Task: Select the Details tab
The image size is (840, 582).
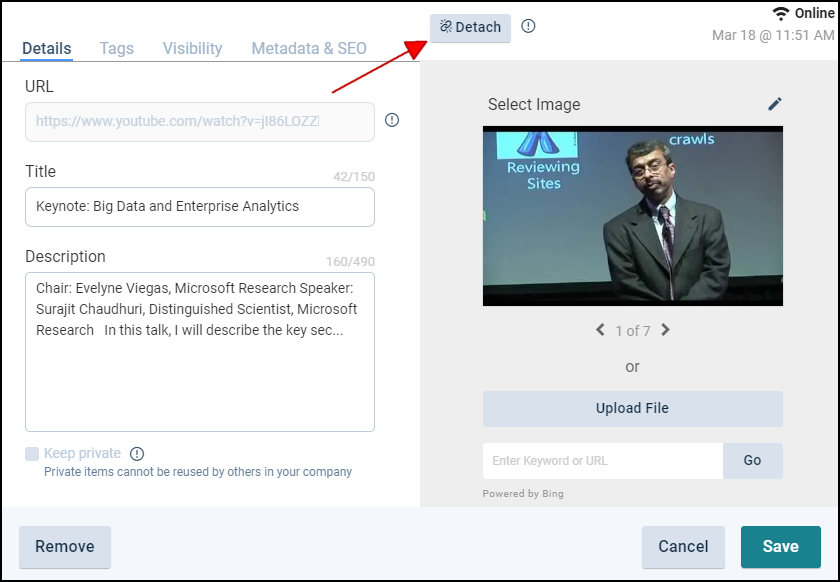Action: click(47, 48)
